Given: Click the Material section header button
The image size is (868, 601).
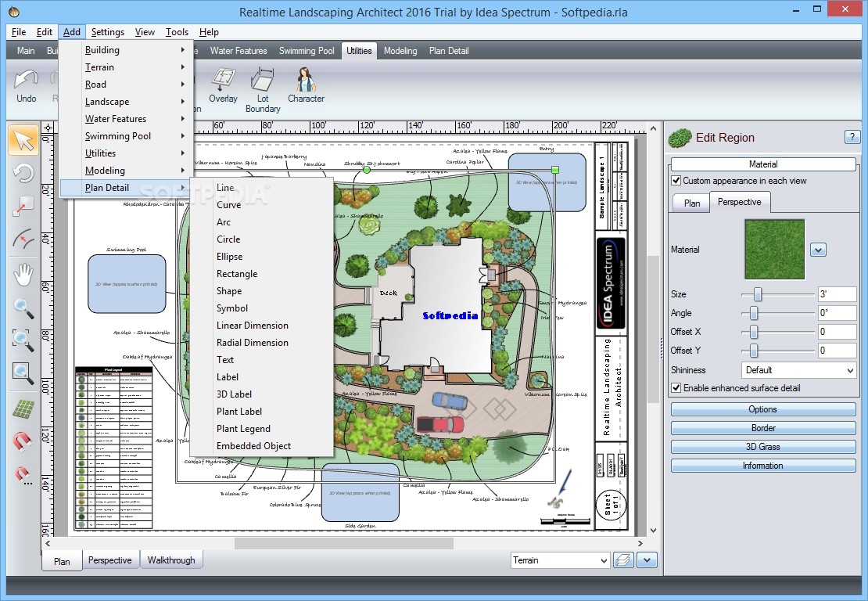Looking at the screenshot, I should pos(762,164).
